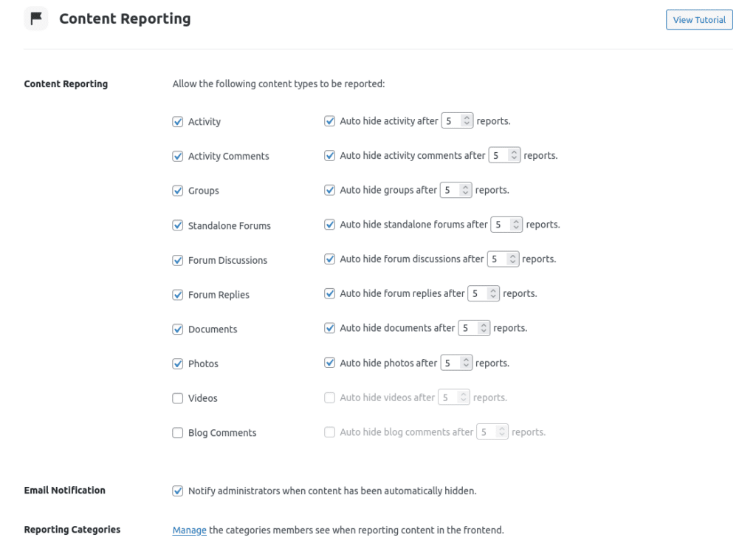Adjust forum replies reports stepper arrows
756x543 pixels.
(x=493, y=294)
